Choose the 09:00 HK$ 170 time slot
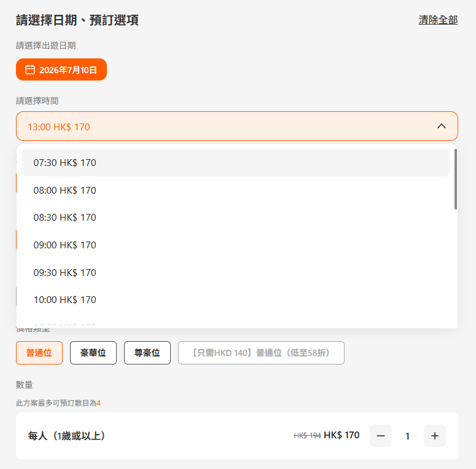The width and height of the screenshot is (476, 469). tap(235, 245)
